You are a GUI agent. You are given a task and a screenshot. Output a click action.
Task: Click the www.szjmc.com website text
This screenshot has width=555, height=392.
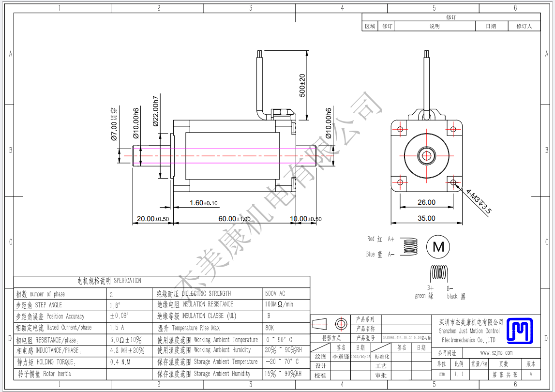[x=496, y=353]
